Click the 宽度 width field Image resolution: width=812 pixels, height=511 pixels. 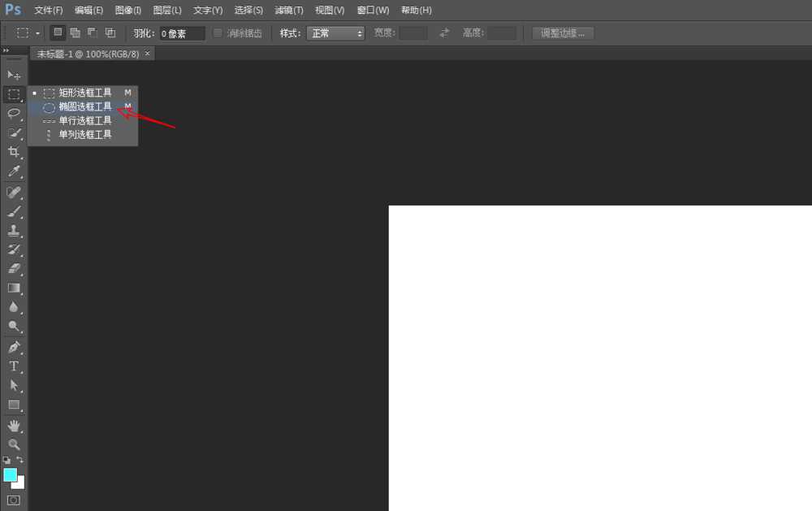(413, 33)
